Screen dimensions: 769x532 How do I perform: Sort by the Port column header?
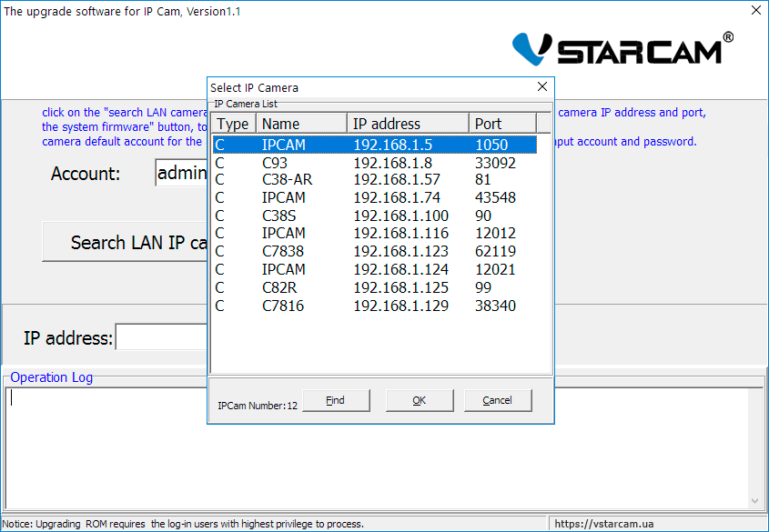click(x=502, y=124)
